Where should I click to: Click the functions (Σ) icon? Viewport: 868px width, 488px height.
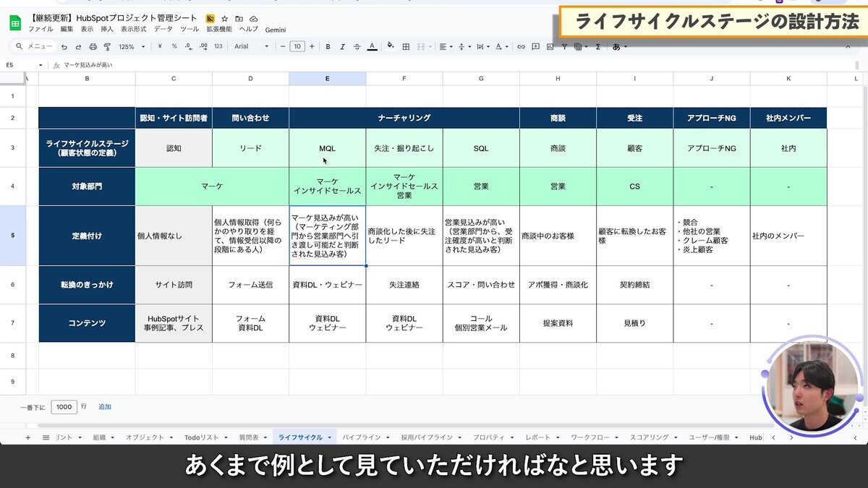tap(598, 46)
